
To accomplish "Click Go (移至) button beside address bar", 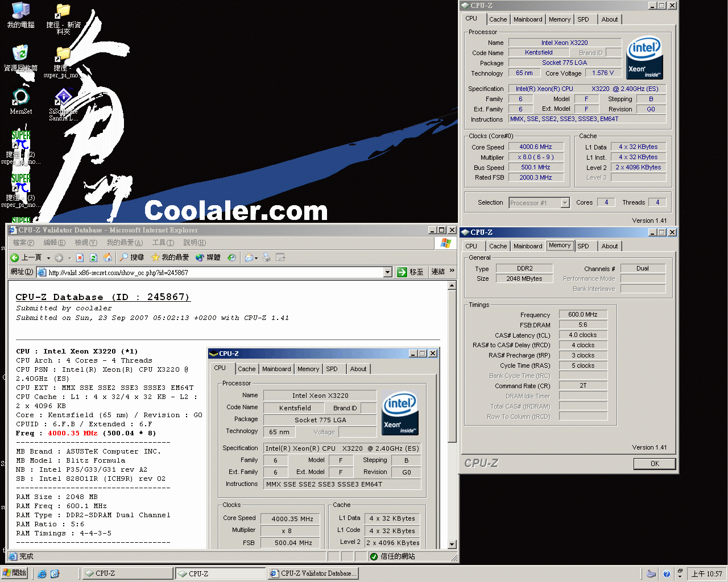I will tap(410, 272).
